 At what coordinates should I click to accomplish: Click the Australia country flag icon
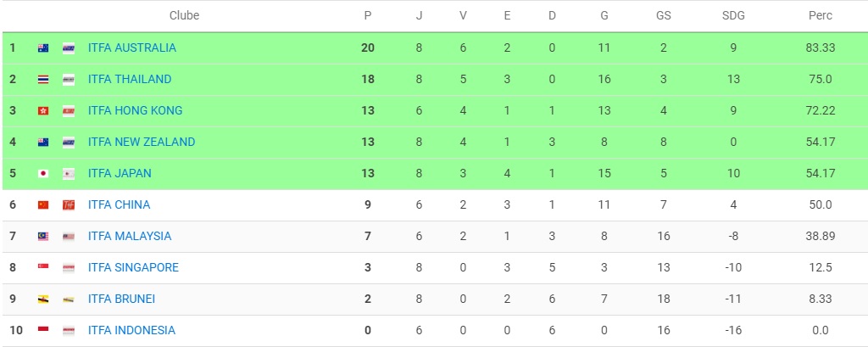(x=43, y=48)
